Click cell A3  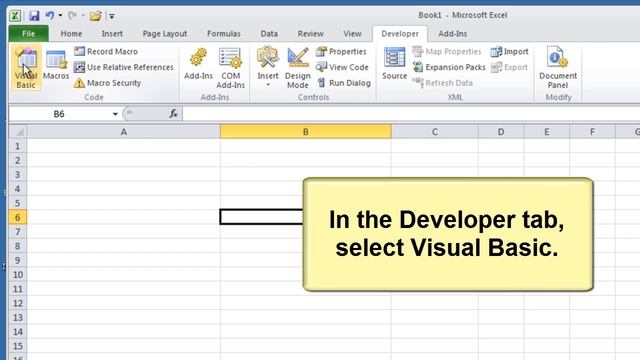124,174
